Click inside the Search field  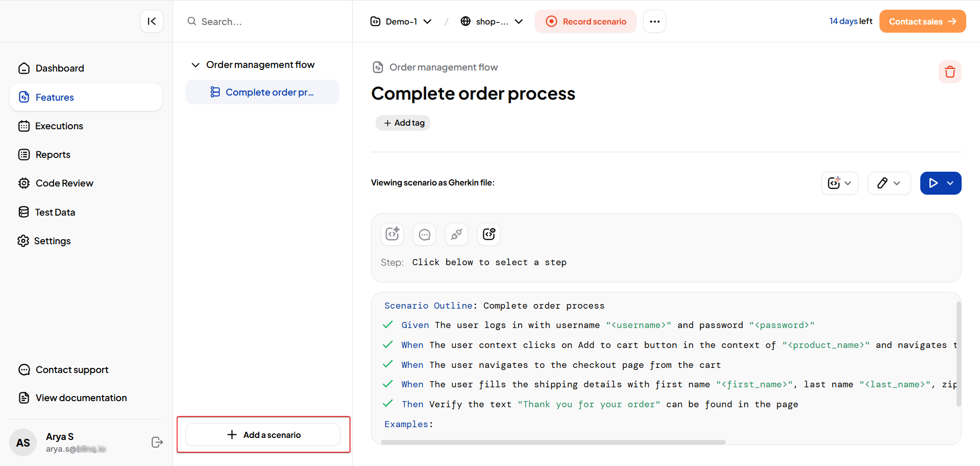[265, 21]
